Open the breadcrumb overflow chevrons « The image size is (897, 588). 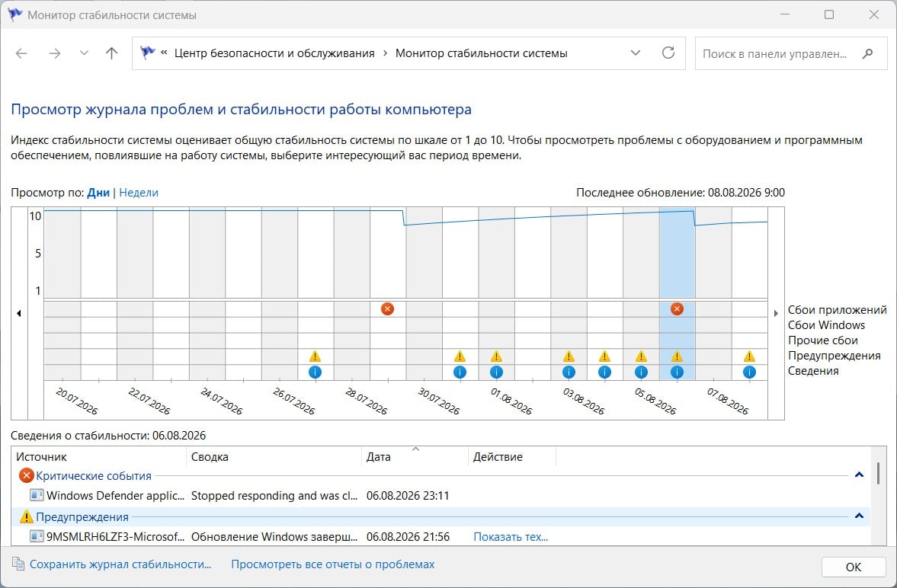pyautogui.click(x=164, y=53)
